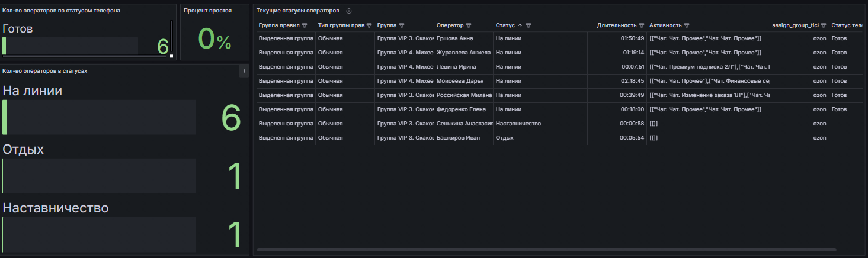Open filter for Группа правил column
This screenshot has height=258, width=868.
tap(305, 26)
